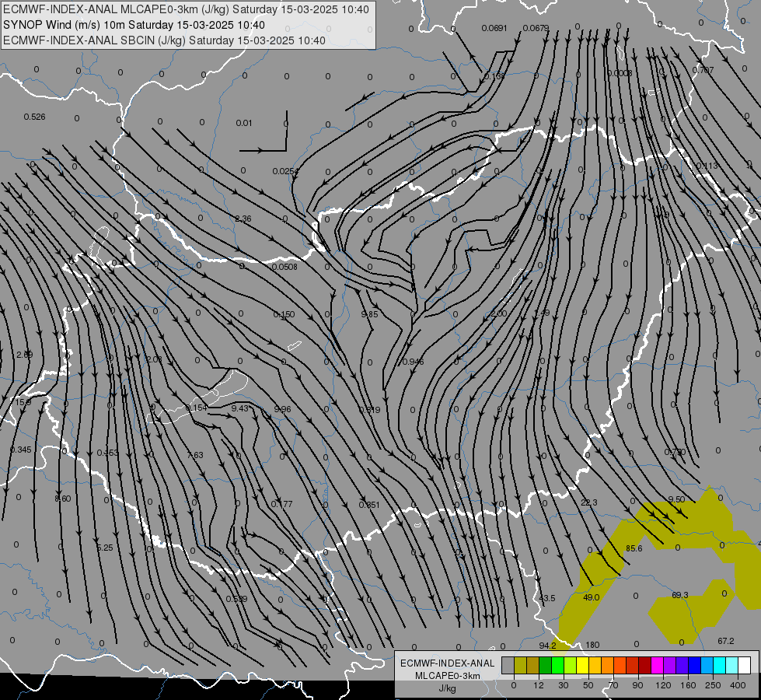
Task: Click the legend tick label 50
Action: click(x=588, y=685)
